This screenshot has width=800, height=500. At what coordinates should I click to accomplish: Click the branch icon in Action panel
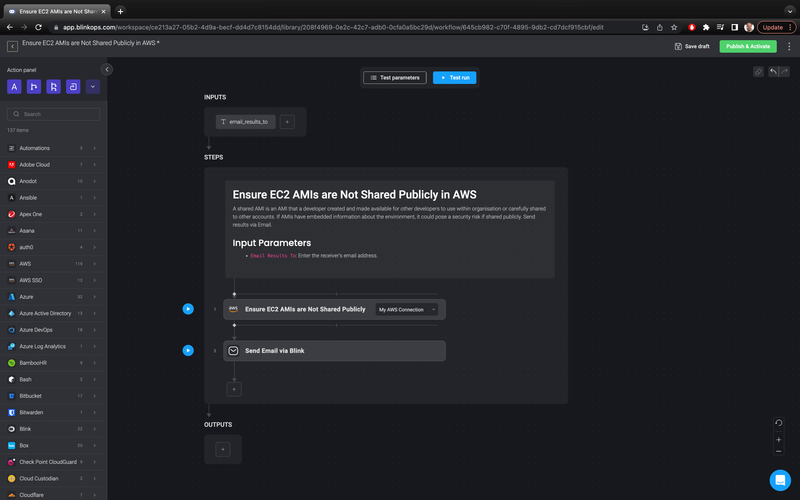coord(34,87)
